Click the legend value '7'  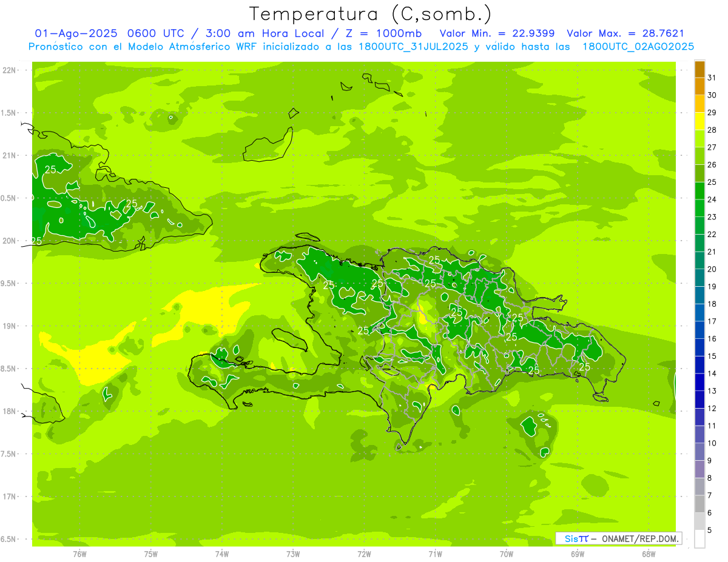710,496
